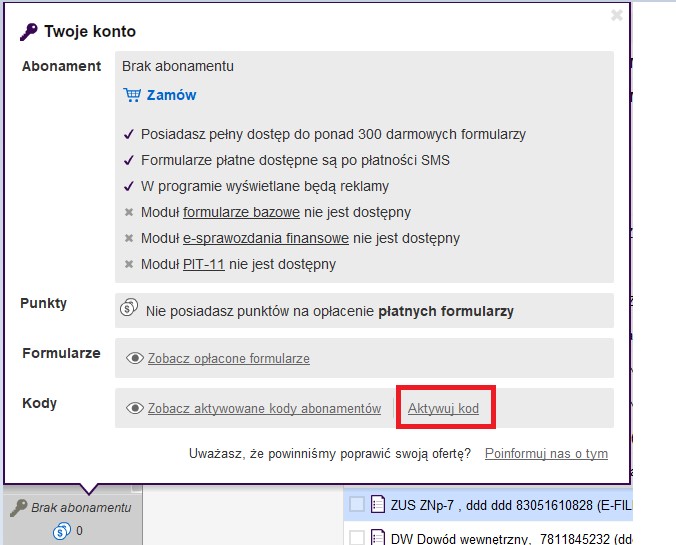Open the e-sprawozdania finansowe link
This screenshot has height=545, width=676.
pos(266,238)
